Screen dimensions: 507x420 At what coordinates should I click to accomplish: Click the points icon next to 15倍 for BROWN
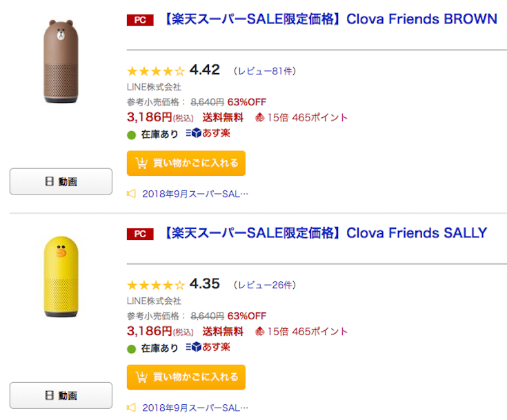point(259,117)
